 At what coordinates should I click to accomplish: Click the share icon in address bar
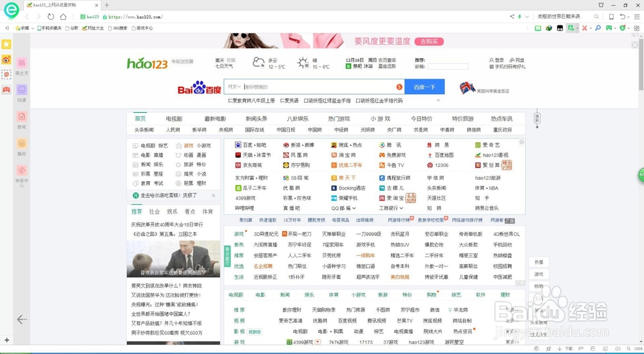click(512, 17)
